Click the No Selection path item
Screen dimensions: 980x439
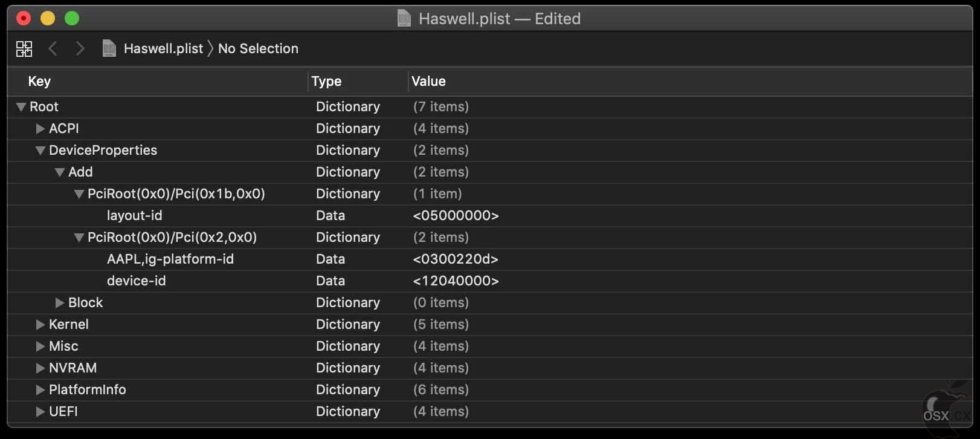(258, 48)
